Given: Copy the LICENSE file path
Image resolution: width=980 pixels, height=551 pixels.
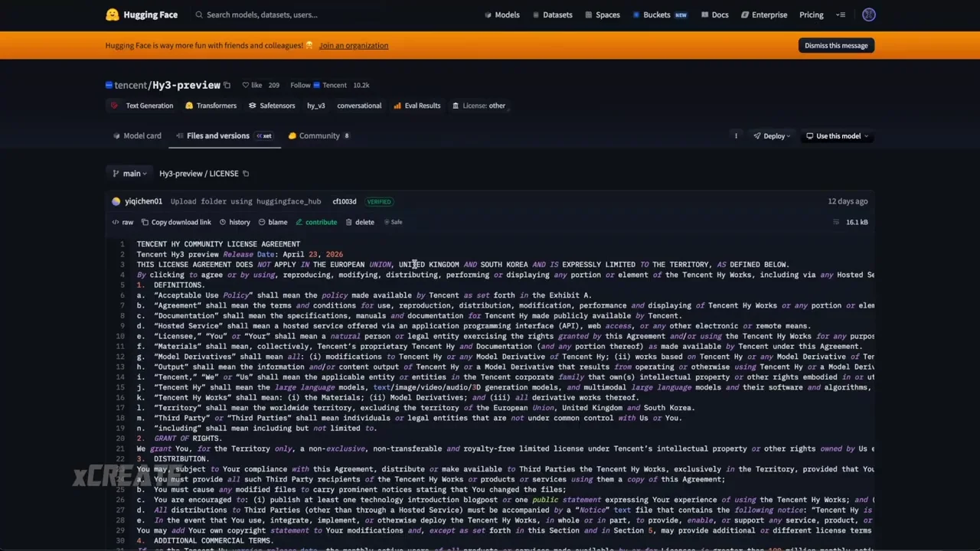Looking at the screenshot, I should (246, 174).
